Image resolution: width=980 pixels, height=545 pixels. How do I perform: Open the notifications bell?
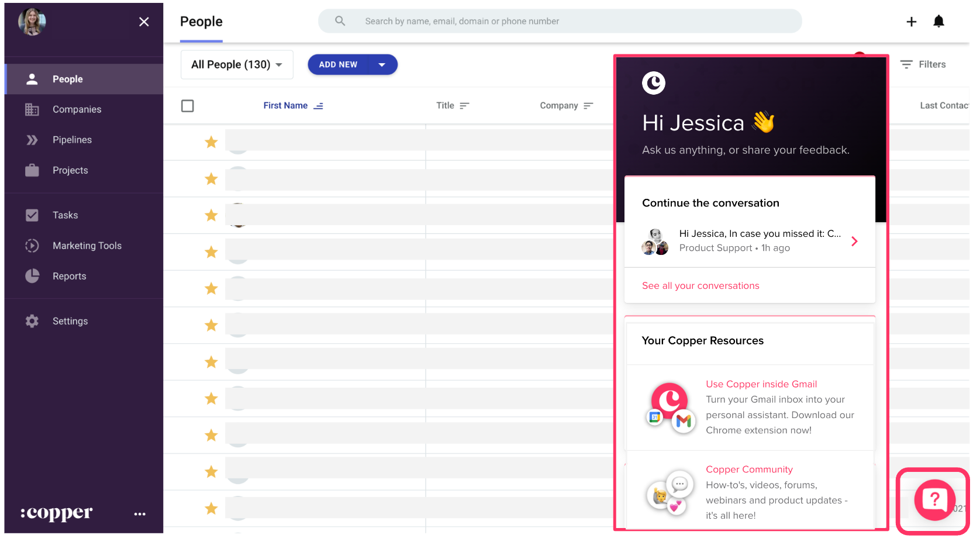coord(938,22)
